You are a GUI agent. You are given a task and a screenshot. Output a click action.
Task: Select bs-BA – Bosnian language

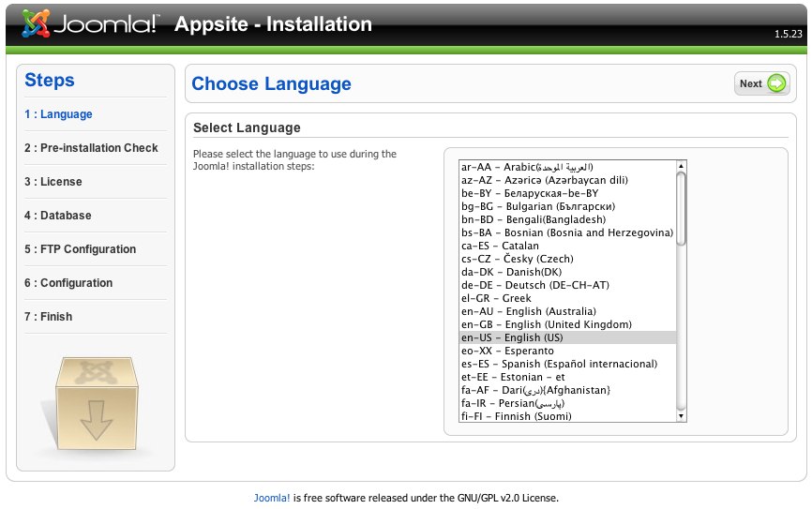click(567, 232)
